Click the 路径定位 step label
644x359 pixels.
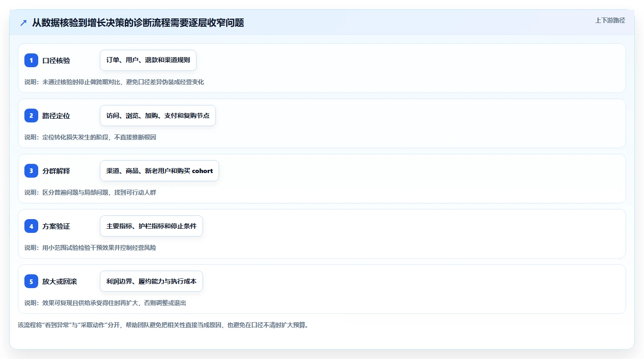(x=56, y=116)
